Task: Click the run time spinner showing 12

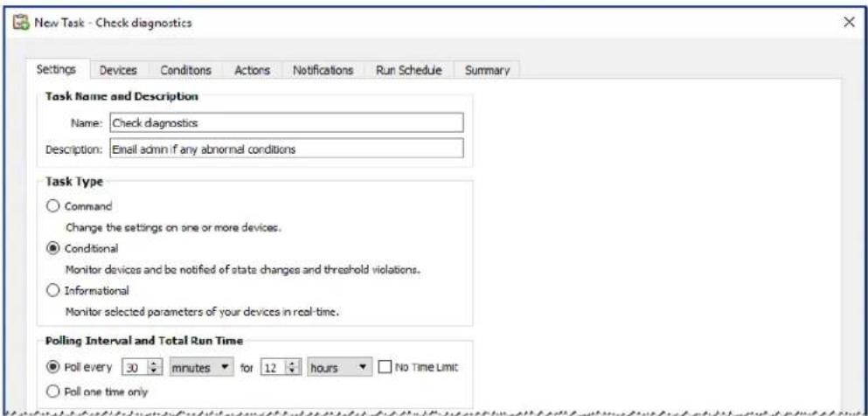Action: pos(281,367)
